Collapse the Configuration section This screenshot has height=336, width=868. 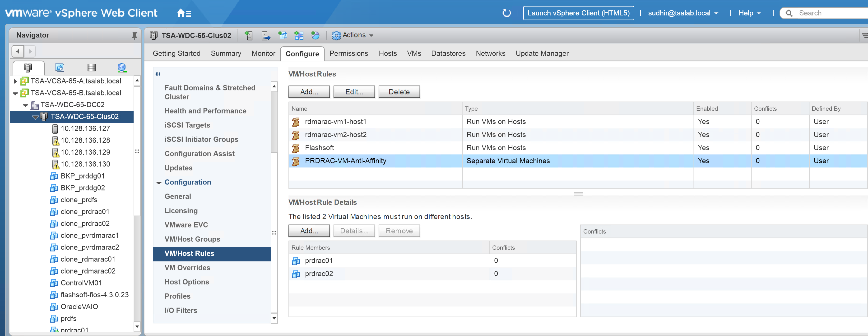click(x=159, y=183)
